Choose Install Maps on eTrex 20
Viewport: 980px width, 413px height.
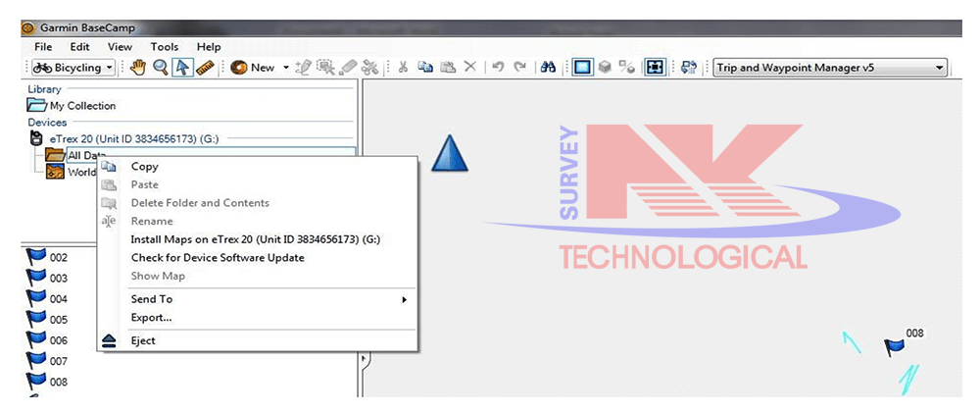[x=257, y=239]
